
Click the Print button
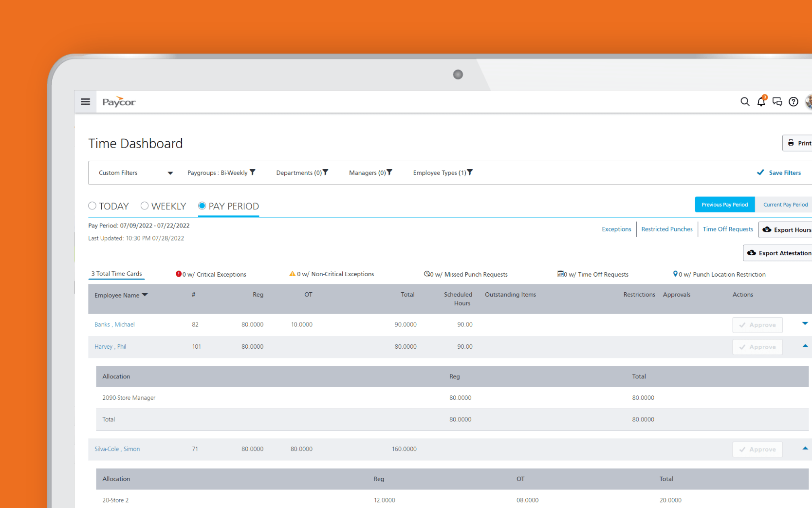(798, 143)
